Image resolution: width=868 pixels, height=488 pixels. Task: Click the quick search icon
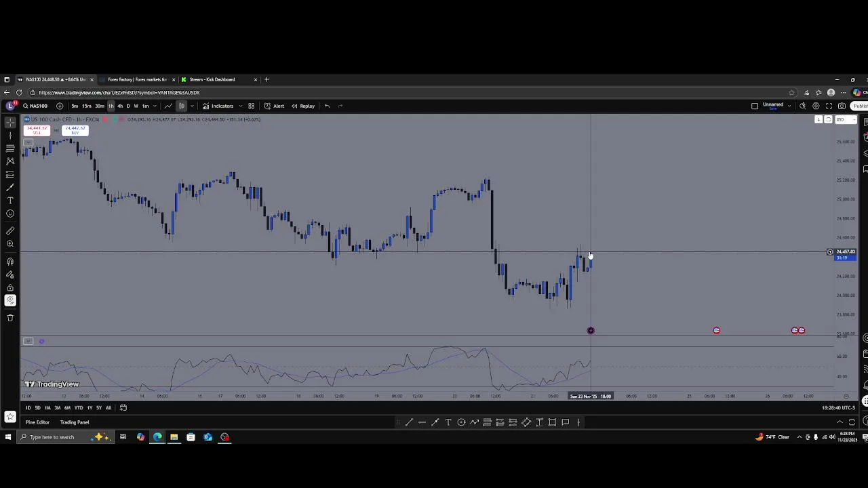(803, 106)
